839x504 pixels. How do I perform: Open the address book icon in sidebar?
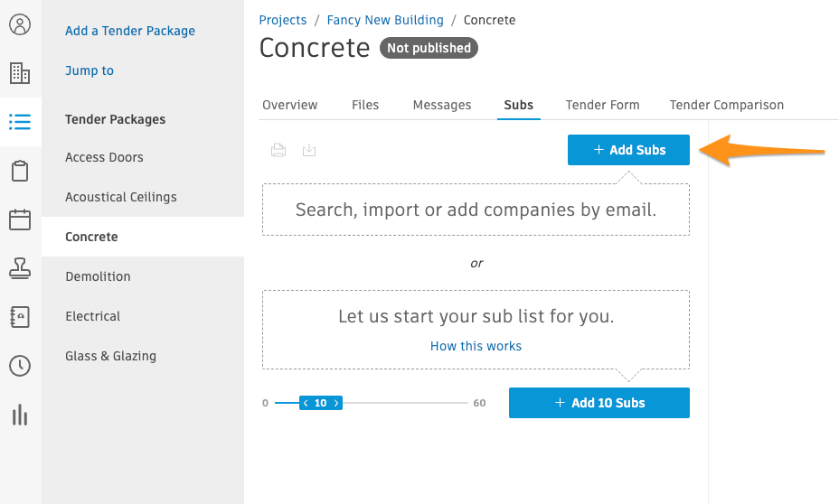point(20,317)
